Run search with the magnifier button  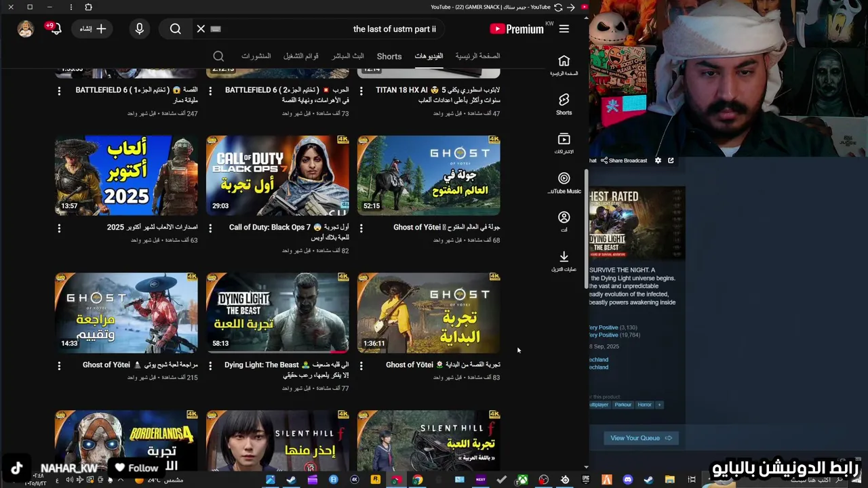(x=176, y=28)
